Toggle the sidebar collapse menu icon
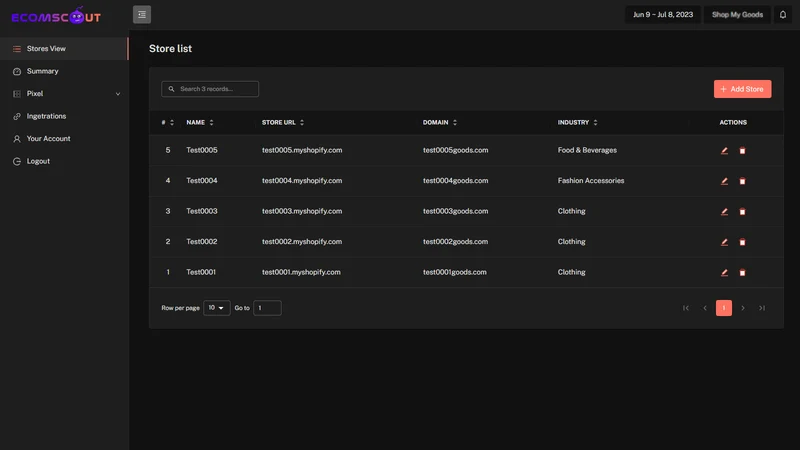Screen dimensions: 800x450 click(142, 14)
